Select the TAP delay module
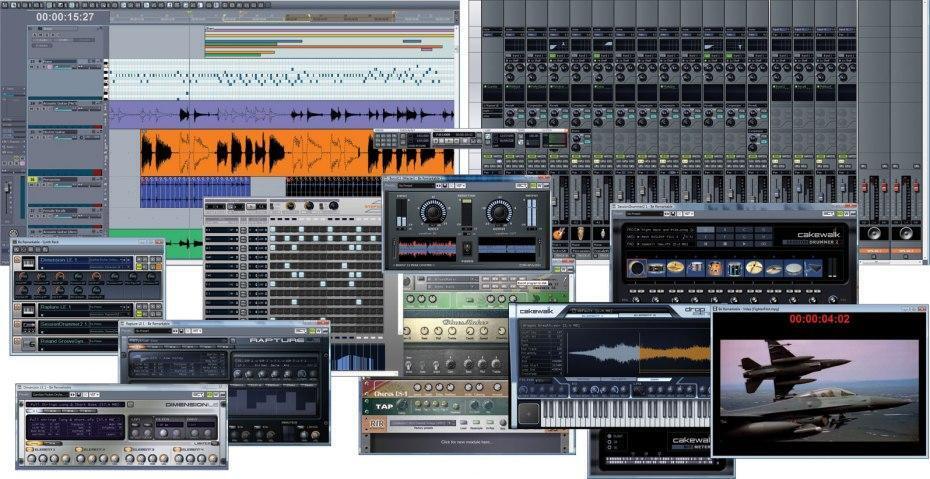Image resolution: width=930 pixels, height=479 pixels. (382, 406)
